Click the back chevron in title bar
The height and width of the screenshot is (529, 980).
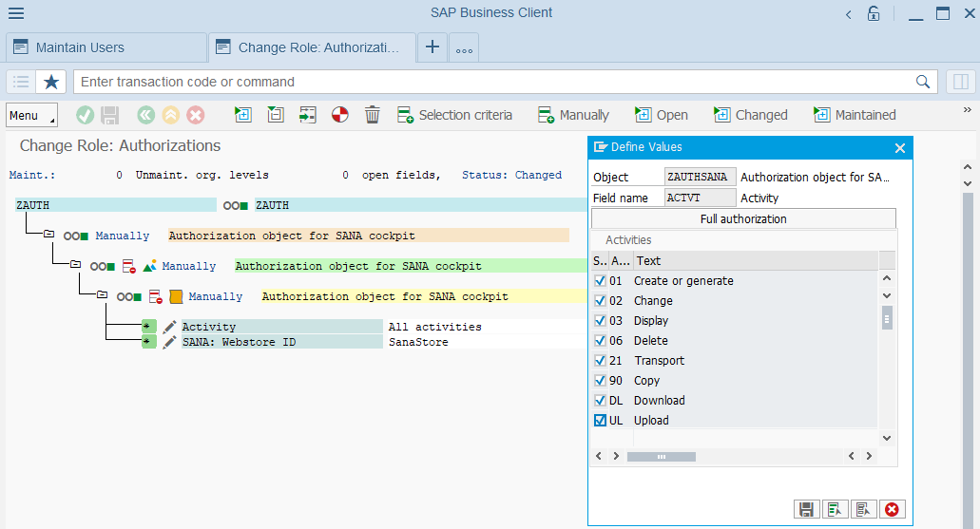tap(848, 14)
